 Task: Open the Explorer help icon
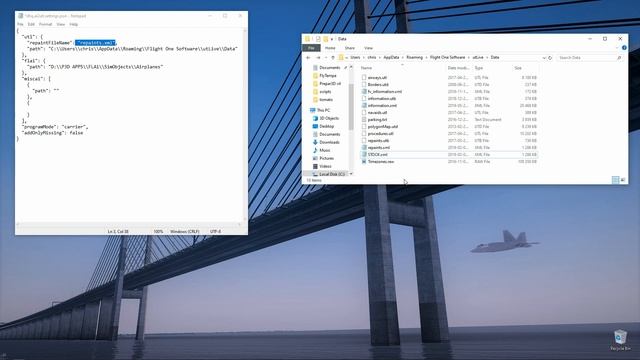click(x=624, y=48)
